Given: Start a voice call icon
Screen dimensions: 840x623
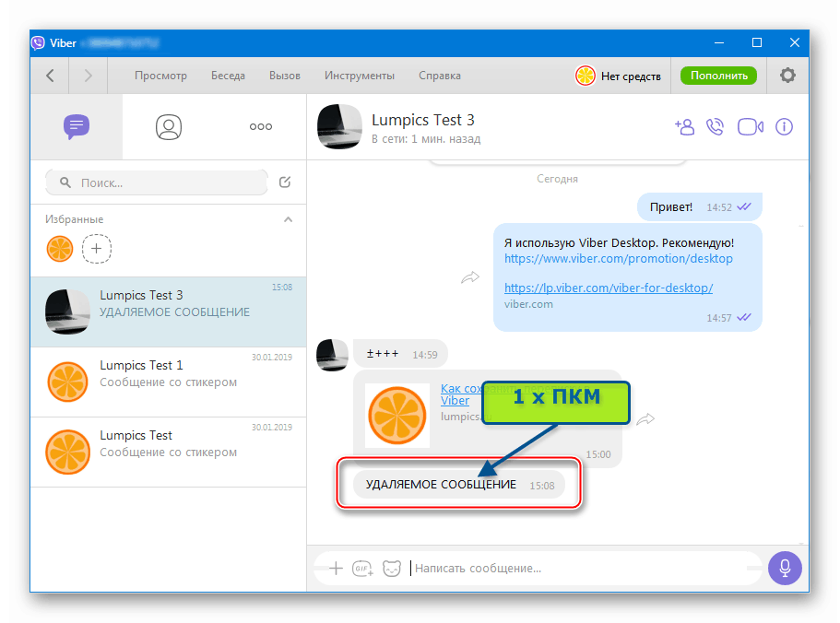Looking at the screenshot, I should coord(716,127).
